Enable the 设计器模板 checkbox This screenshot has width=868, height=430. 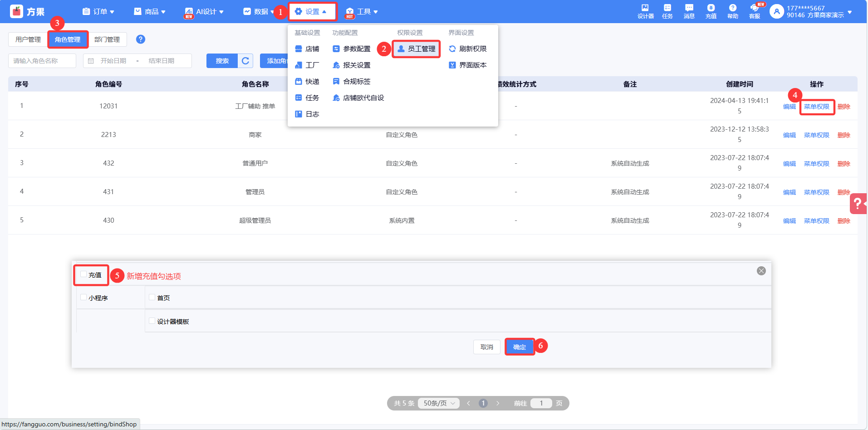(x=152, y=321)
